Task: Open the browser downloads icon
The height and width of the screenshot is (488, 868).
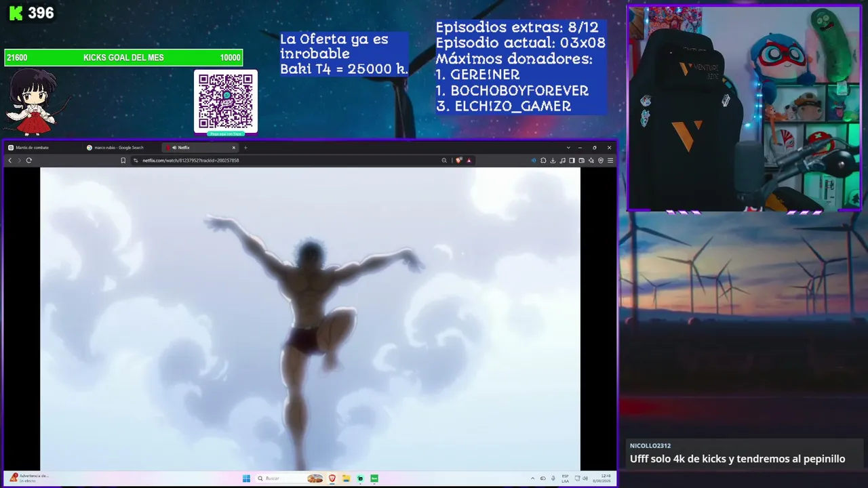Action: coord(553,161)
